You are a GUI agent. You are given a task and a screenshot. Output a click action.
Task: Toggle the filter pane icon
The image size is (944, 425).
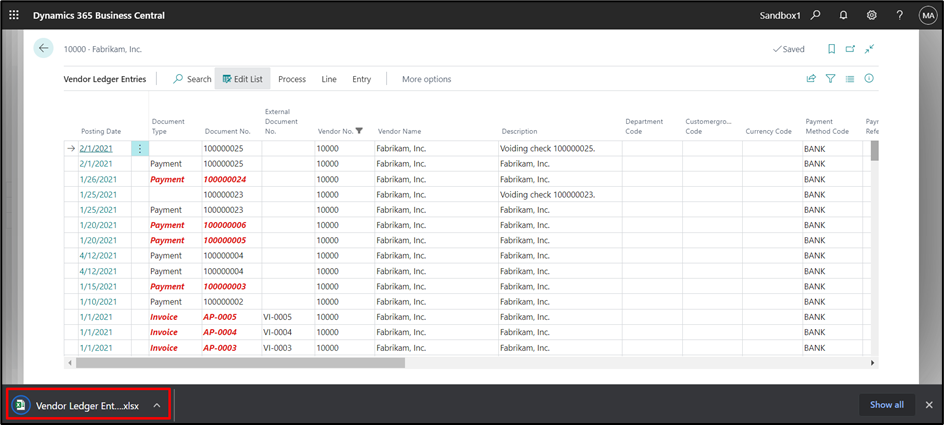coord(830,78)
